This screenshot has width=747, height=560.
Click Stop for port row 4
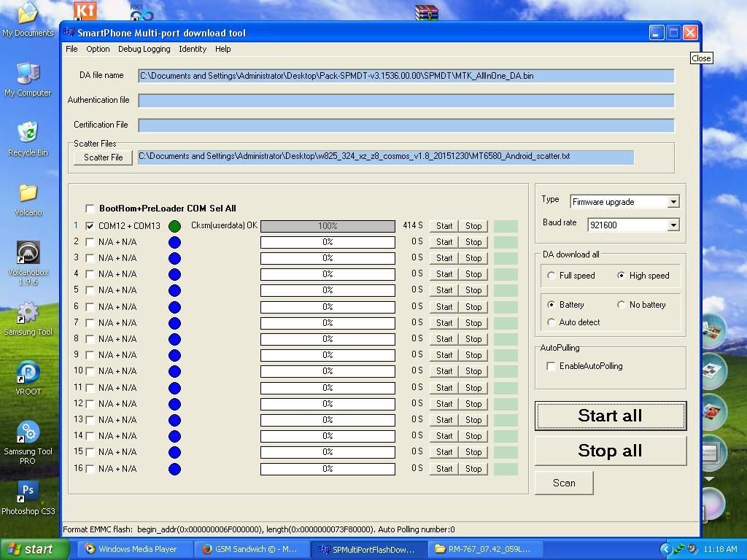click(473, 274)
